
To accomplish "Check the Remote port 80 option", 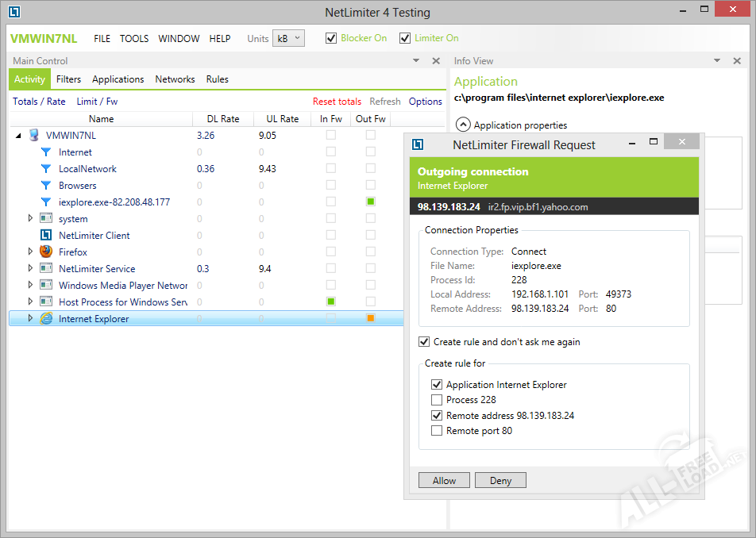I will [x=436, y=431].
